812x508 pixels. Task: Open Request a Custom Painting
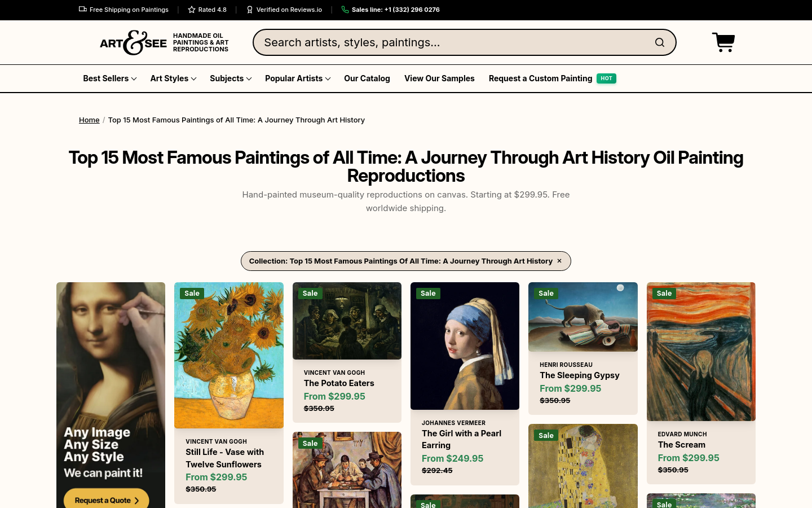click(x=540, y=78)
